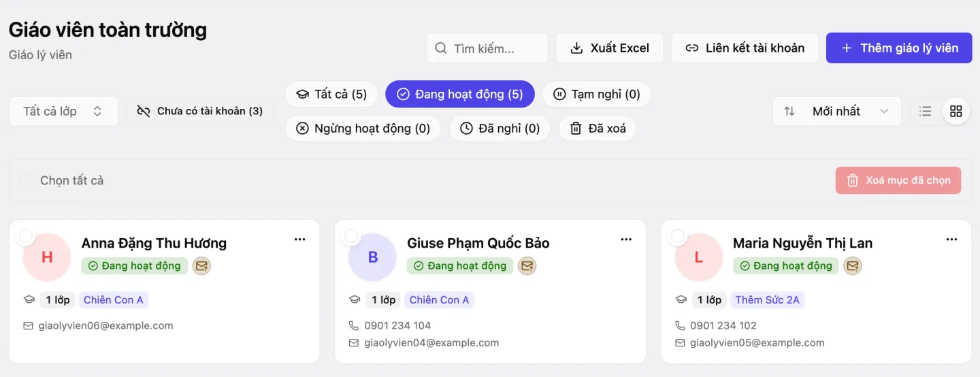Click the 1 lớp chip on Anna's card

click(58, 300)
